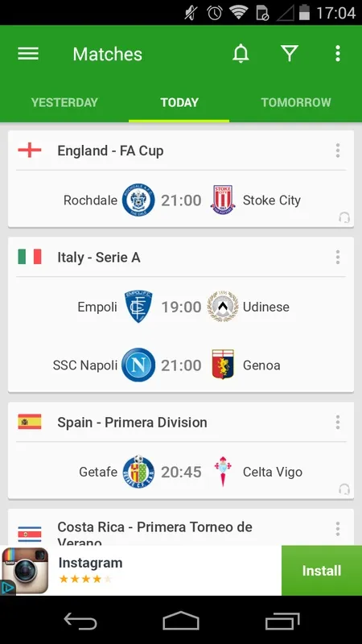
Task: Open the hamburger navigation menu
Action: click(x=28, y=54)
